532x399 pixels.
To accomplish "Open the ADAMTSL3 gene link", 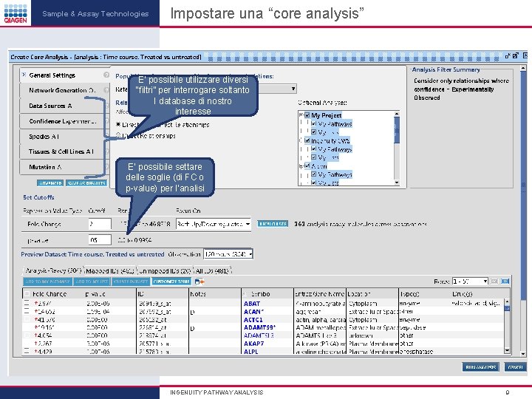I will (x=259, y=335).
